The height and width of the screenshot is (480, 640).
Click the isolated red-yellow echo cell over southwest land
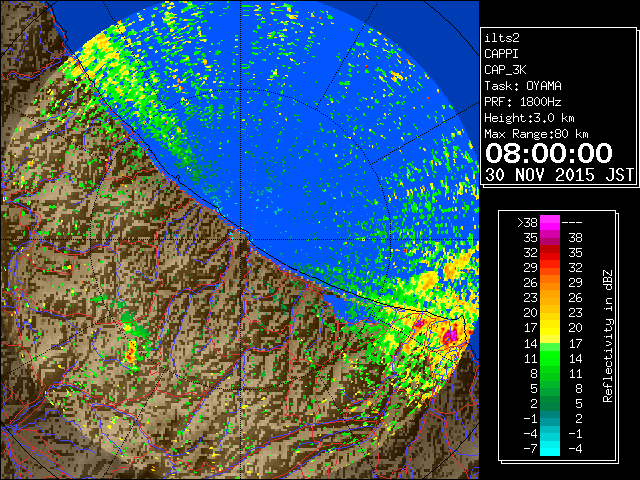click(131, 353)
